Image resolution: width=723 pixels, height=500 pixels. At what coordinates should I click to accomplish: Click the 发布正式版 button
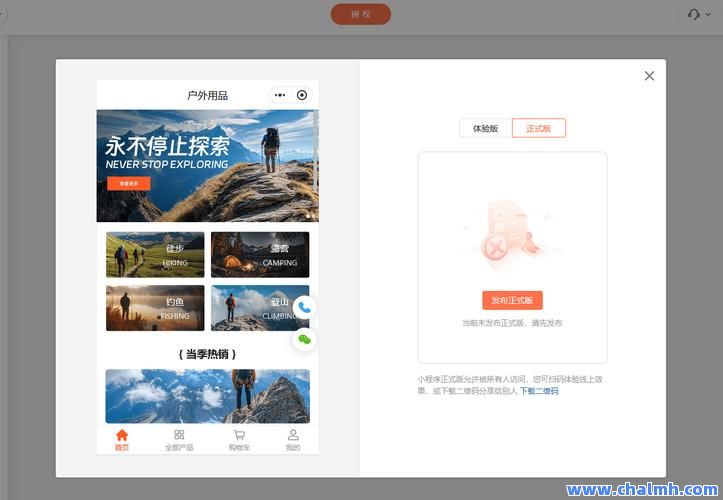[x=512, y=300]
